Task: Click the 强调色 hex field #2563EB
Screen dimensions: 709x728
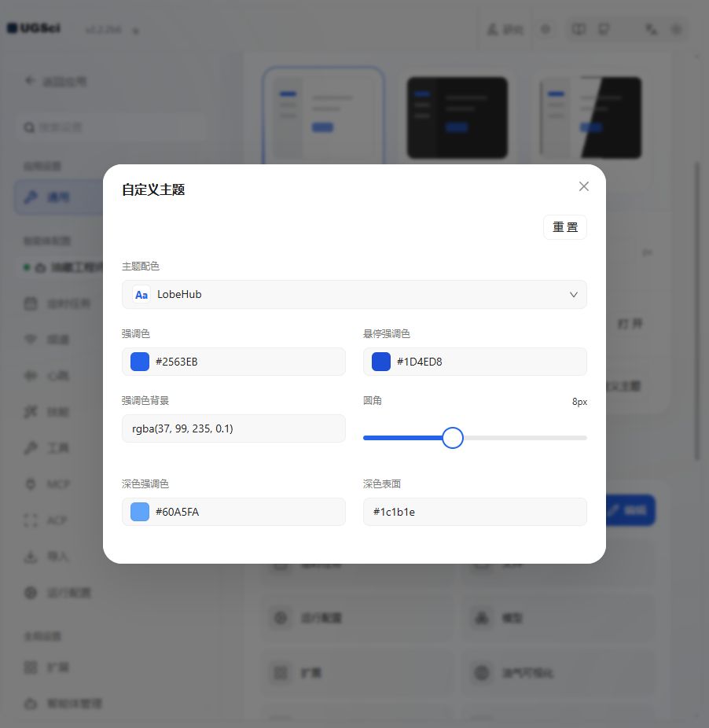Action: click(233, 362)
